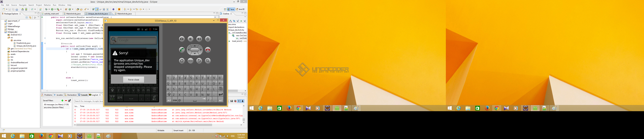The width and height of the screenshot is (644, 139).
Task: Click the red end-call button on emulator
Action: (x=208, y=50)
